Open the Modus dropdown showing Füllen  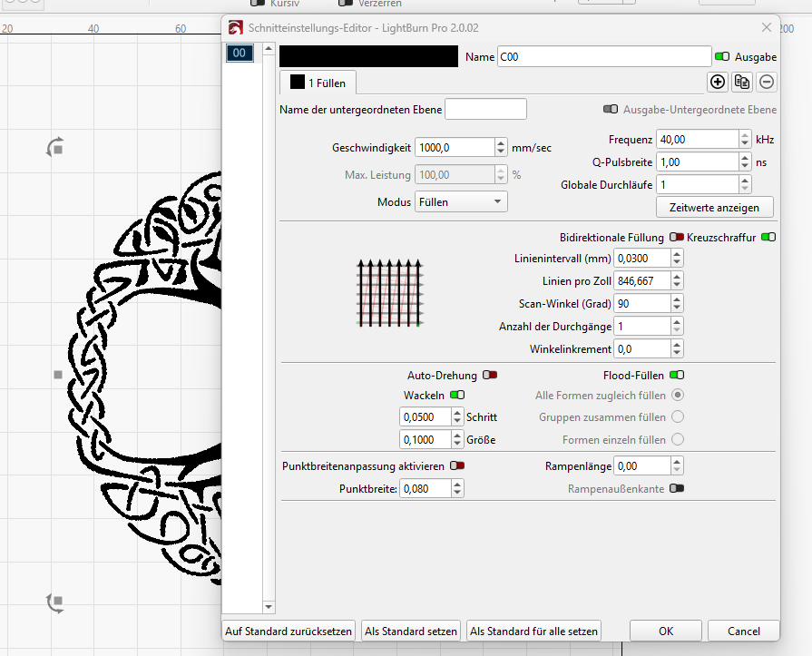(x=461, y=201)
